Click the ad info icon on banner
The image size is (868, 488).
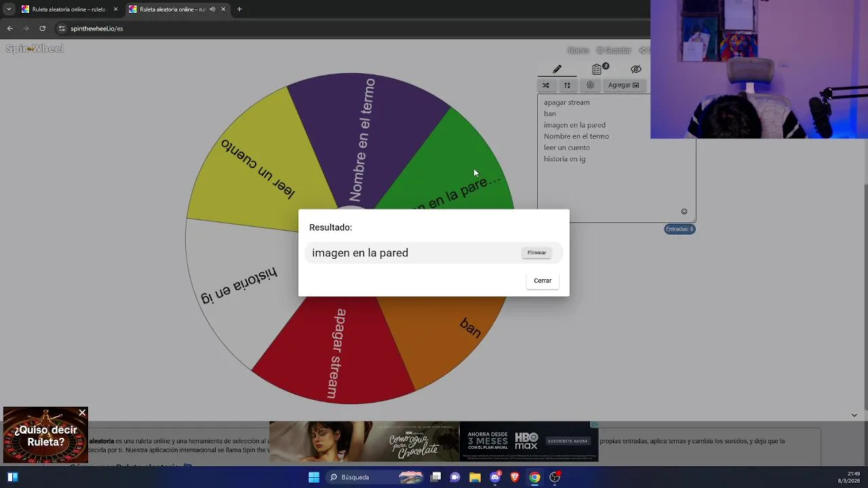594,425
